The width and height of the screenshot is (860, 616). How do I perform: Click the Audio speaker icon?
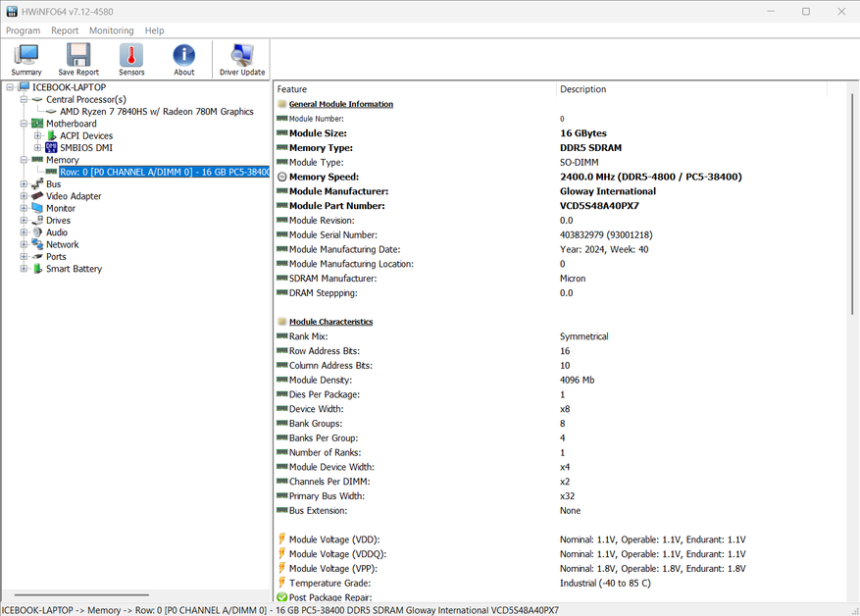point(37,232)
